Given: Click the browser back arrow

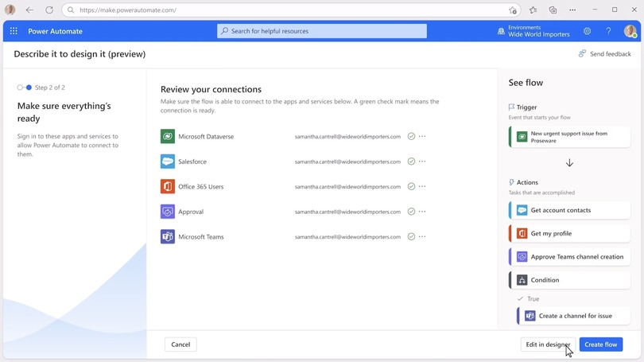Looking at the screenshot, I should (29, 10).
